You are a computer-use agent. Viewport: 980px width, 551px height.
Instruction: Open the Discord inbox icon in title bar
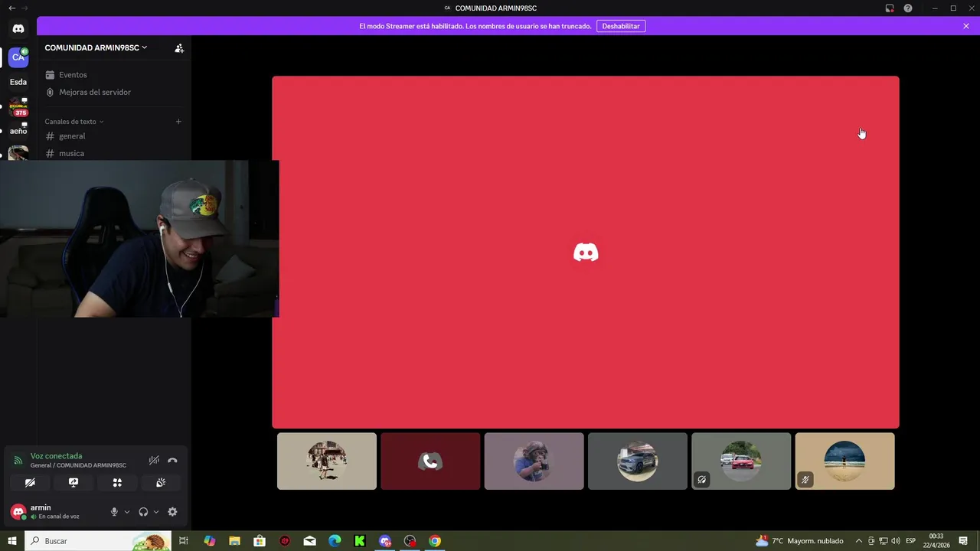click(890, 8)
